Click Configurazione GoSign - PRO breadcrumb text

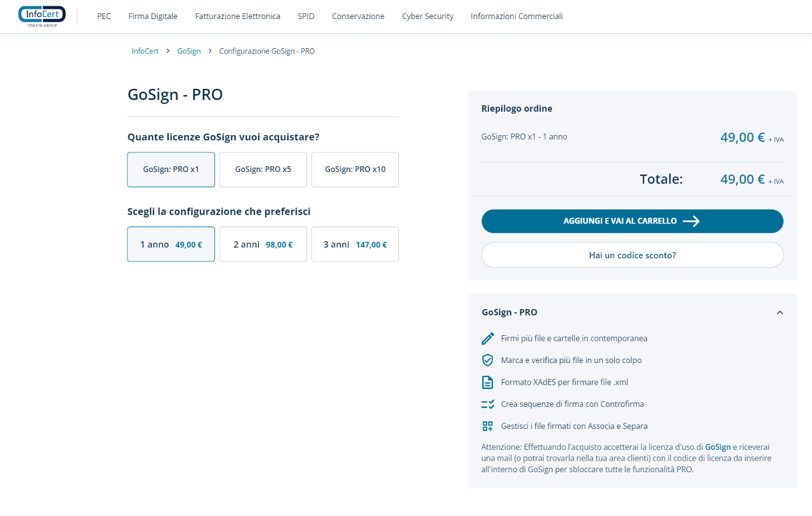point(267,51)
